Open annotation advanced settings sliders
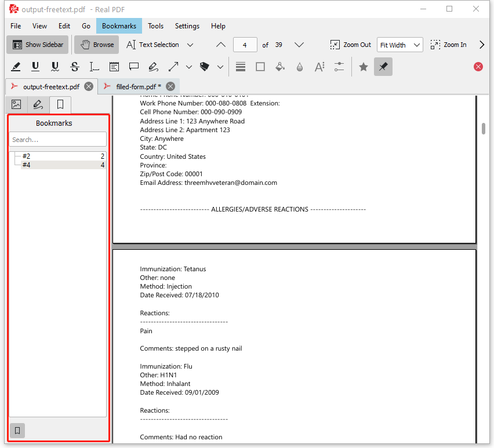Viewport: 494px width, 448px height. (339, 67)
